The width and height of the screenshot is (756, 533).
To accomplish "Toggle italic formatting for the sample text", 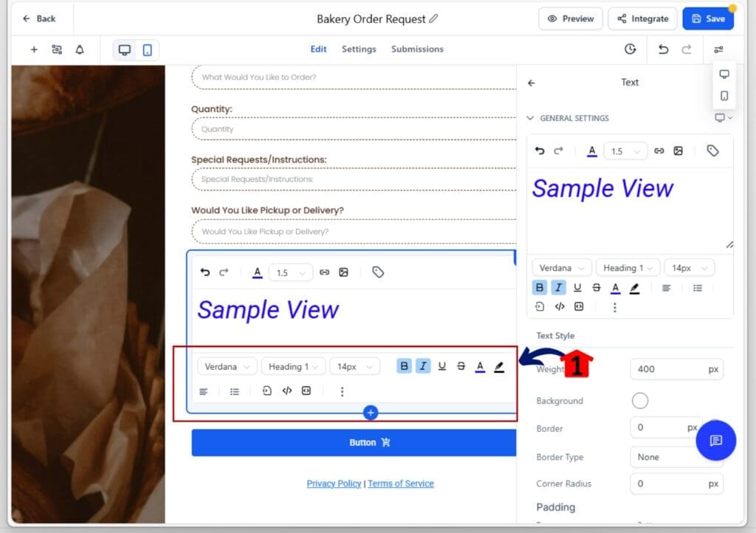I will (x=423, y=365).
